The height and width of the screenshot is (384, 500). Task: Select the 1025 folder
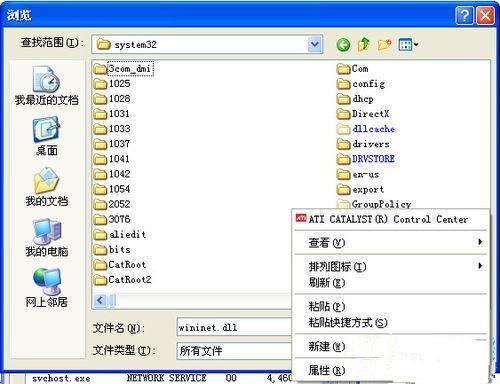tap(112, 84)
